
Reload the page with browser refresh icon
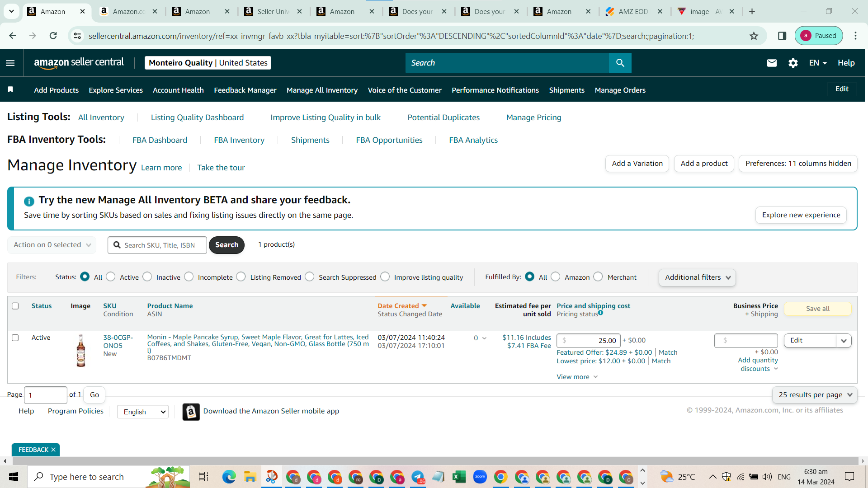pos(53,36)
